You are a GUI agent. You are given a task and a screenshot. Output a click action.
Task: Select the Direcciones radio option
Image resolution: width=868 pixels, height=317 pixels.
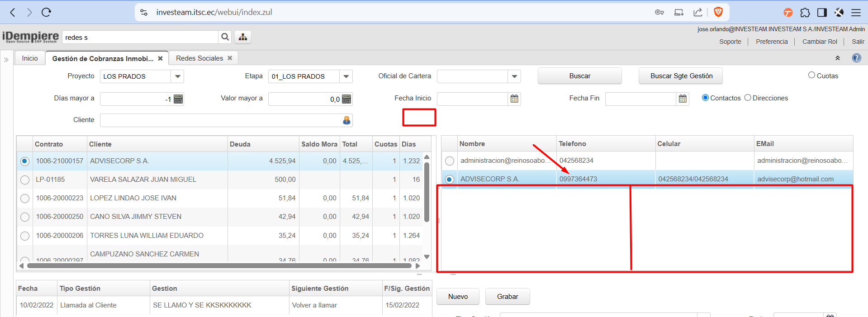coord(748,98)
